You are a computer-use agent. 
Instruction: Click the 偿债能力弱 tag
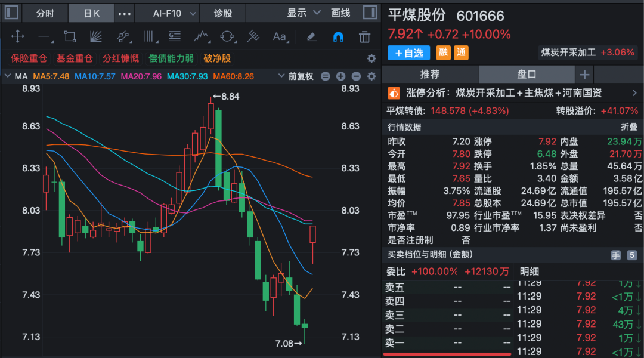[171, 58]
